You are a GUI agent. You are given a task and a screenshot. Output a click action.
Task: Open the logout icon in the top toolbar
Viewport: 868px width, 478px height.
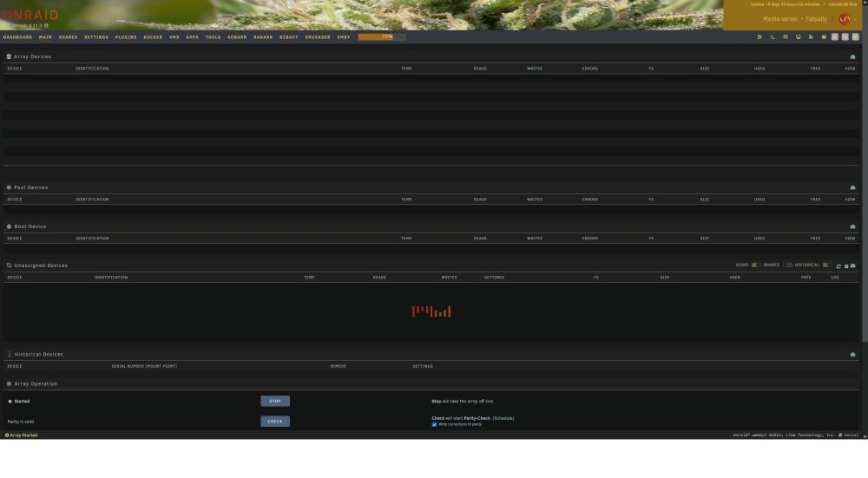[x=759, y=37]
